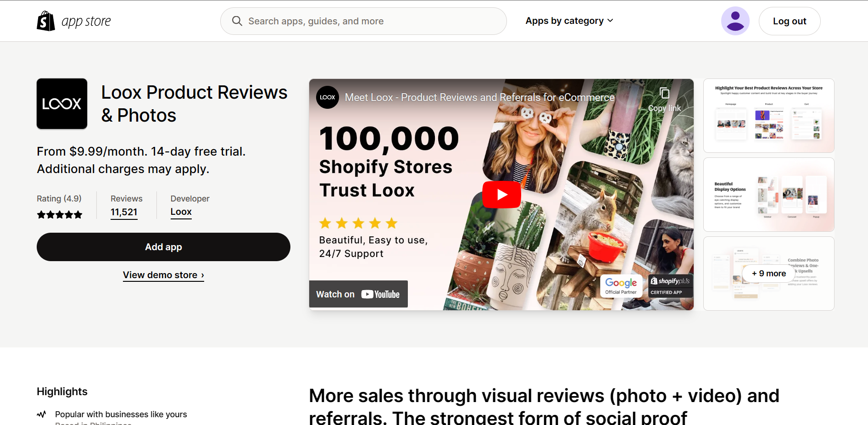Image resolution: width=868 pixels, height=425 pixels.
Task: Click the More sales through visual reviews heading
Action: 544,407
